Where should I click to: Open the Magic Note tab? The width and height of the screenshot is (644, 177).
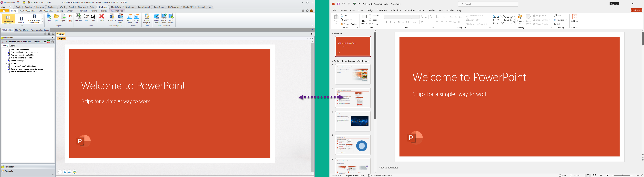pyautogui.click(x=116, y=7)
